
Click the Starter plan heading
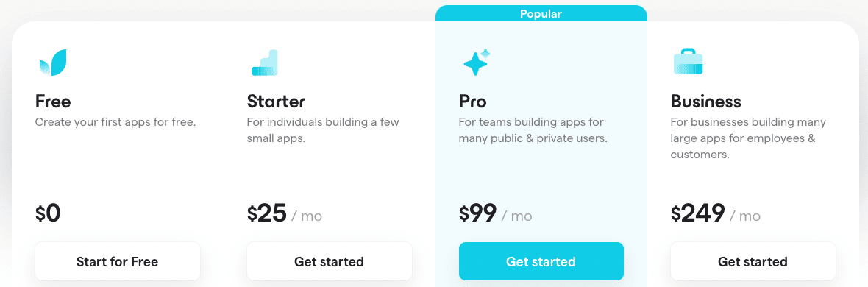click(x=276, y=102)
